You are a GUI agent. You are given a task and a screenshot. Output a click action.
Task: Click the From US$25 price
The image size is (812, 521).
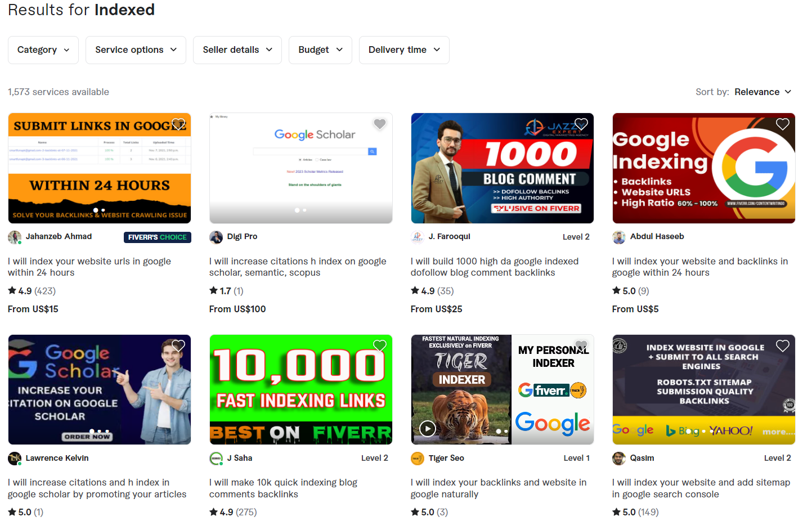[437, 309]
